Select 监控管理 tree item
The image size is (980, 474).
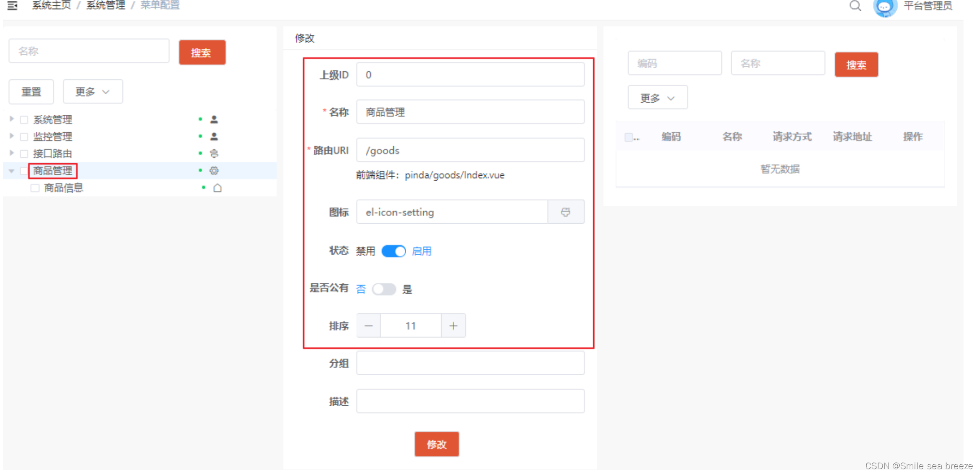[x=53, y=137]
